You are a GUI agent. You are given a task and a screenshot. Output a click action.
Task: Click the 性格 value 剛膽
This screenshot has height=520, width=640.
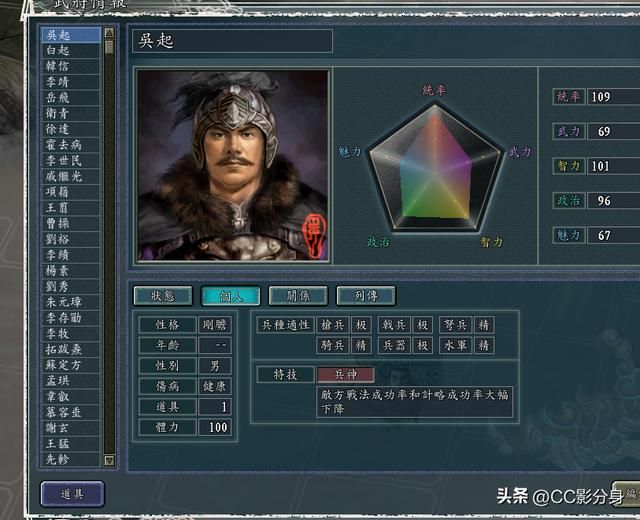click(x=215, y=325)
